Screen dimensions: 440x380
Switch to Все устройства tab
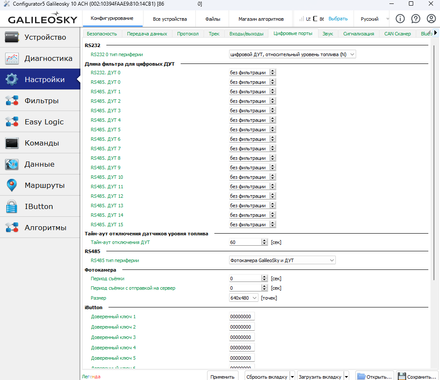coord(170,19)
